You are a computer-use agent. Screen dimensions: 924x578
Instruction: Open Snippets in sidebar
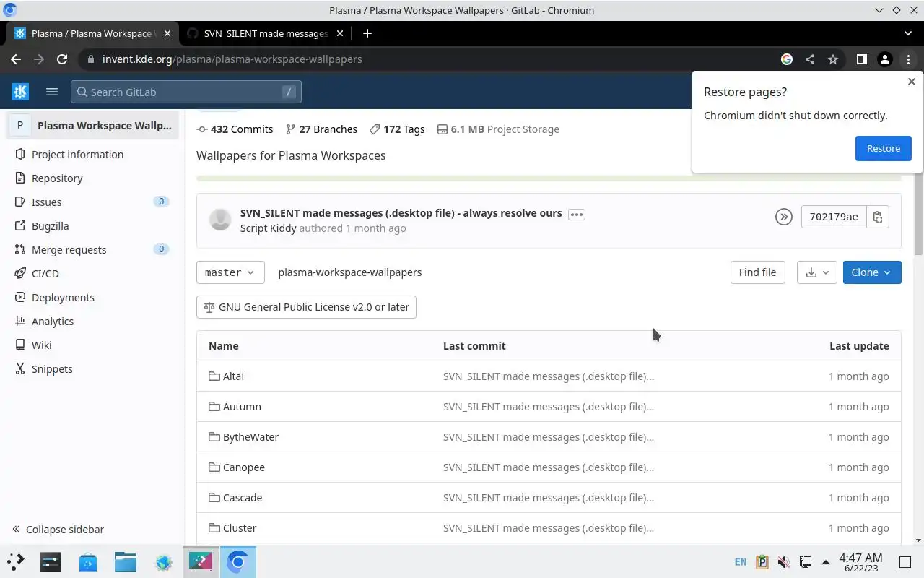(92, 368)
